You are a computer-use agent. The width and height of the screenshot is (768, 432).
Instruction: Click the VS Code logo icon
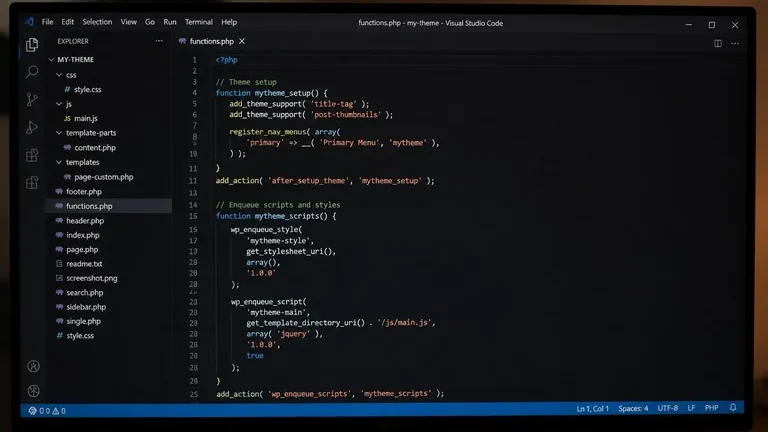pos(29,22)
